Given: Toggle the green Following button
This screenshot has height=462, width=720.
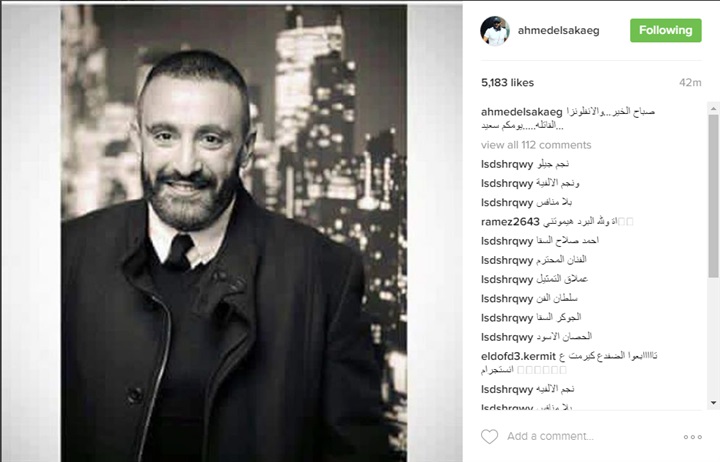Looking at the screenshot, I should 665,30.
